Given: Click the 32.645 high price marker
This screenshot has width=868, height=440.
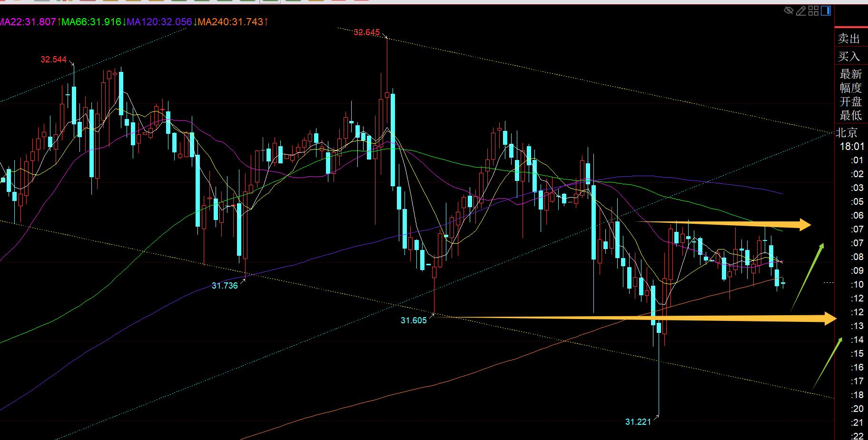Looking at the screenshot, I should pos(366,32).
